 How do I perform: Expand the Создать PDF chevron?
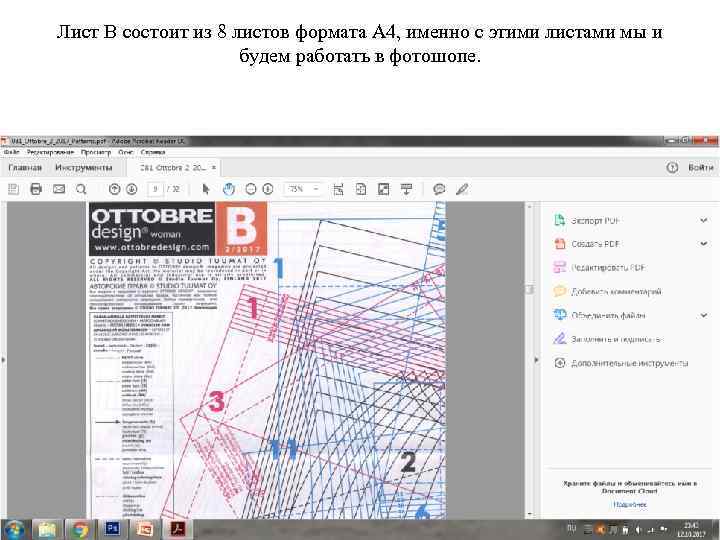tap(703, 244)
